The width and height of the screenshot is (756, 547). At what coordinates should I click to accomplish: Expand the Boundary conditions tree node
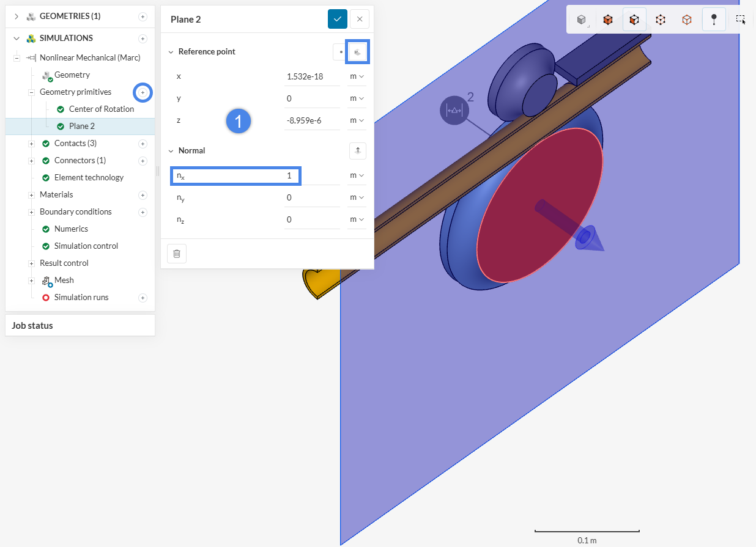click(x=32, y=212)
